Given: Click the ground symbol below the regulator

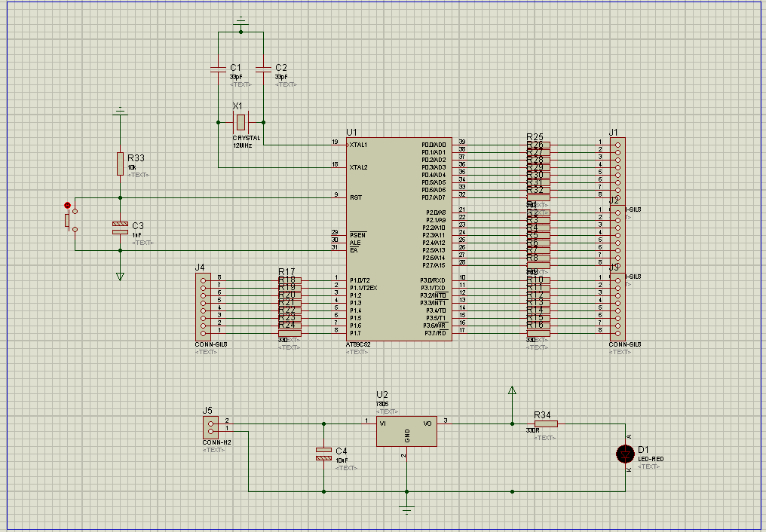Looking at the screenshot, I should (406, 509).
